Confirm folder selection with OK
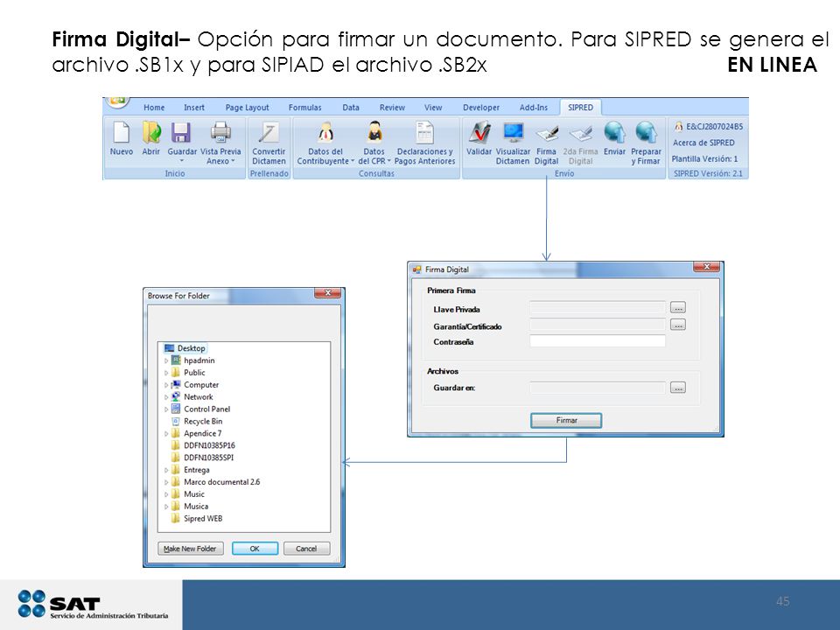Image resolution: width=840 pixels, height=630 pixels. [255, 549]
